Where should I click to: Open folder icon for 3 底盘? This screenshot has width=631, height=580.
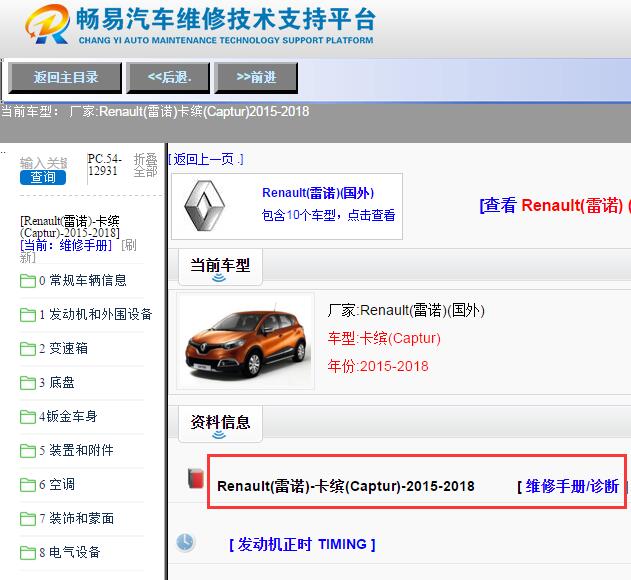[28, 382]
